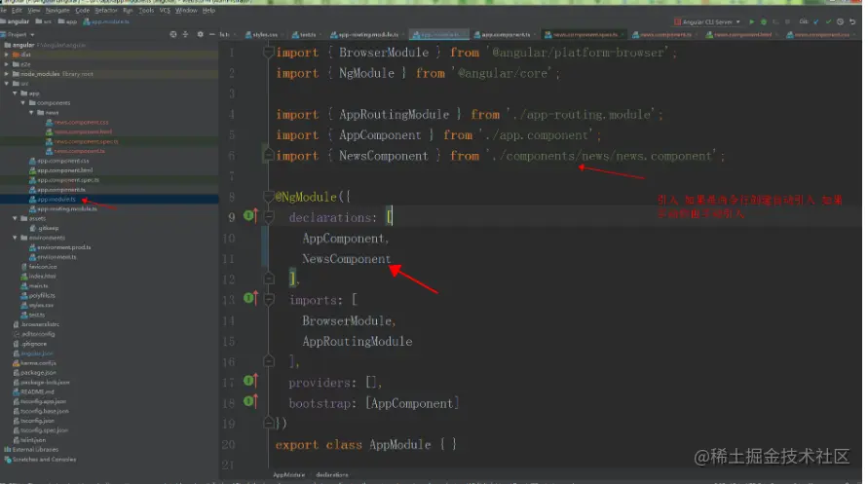Image resolution: width=868 pixels, height=484 pixels.
Task: Click the declarations breadcrumb at editor bottom
Action: point(331,474)
